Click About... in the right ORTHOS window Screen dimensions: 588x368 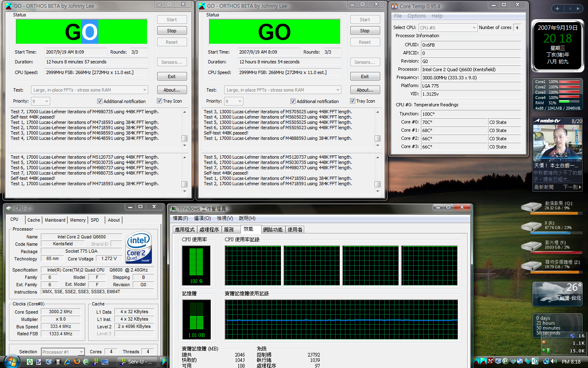click(x=365, y=90)
